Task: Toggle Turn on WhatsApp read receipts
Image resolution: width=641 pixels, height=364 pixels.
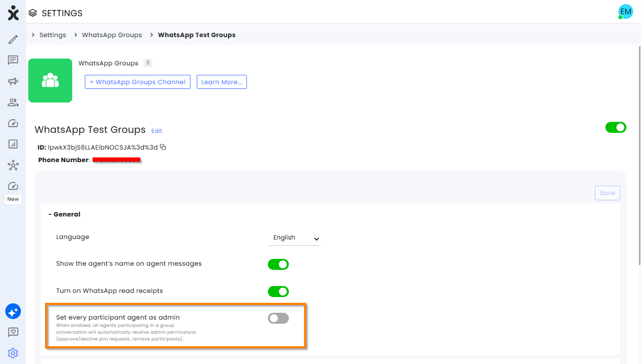Action: pyautogui.click(x=278, y=291)
